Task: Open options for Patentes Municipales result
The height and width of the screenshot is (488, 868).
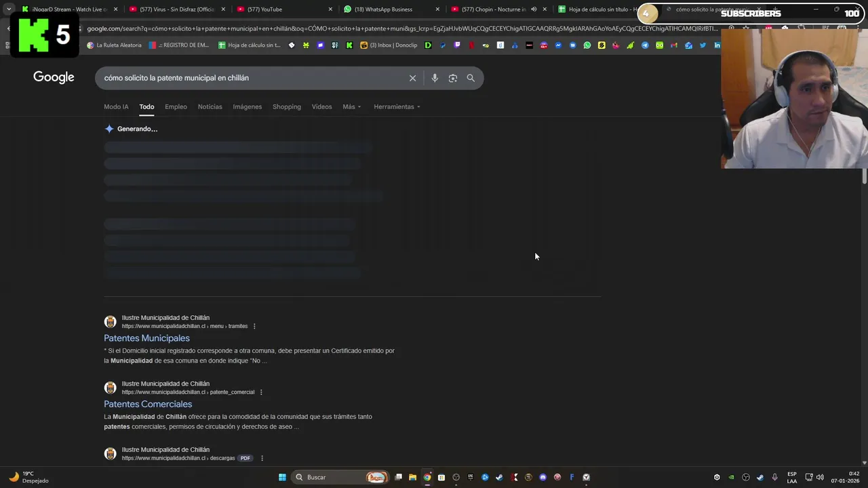Action: (254, 326)
